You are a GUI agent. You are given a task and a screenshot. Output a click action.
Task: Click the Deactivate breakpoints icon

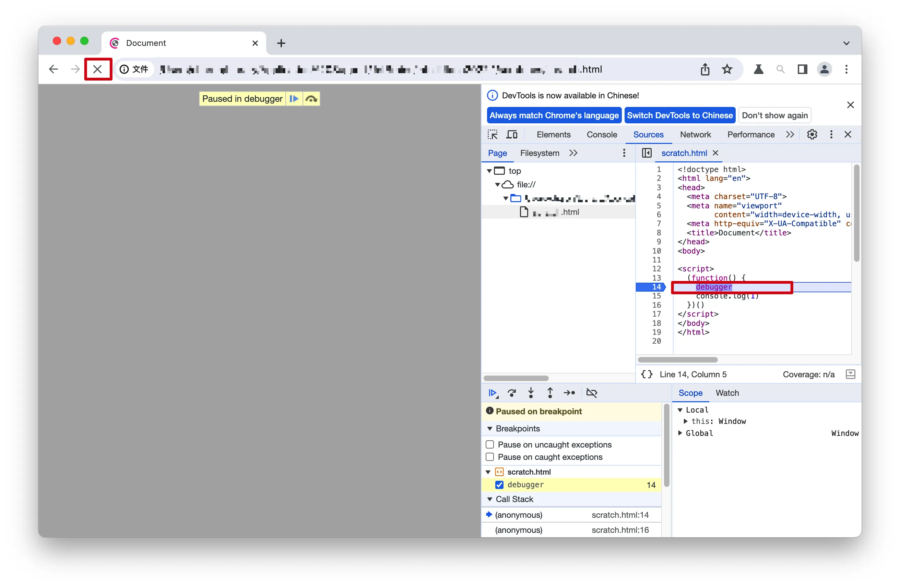coord(591,393)
